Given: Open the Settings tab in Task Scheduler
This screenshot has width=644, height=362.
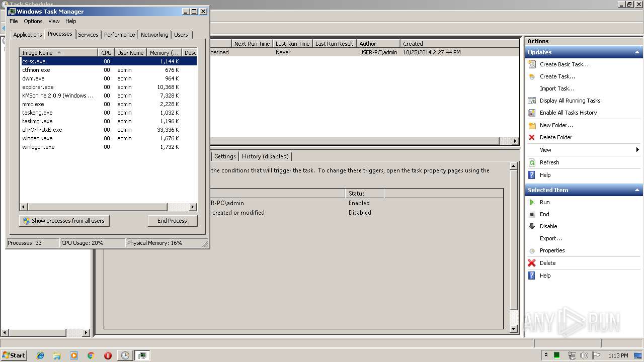Looking at the screenshot, I should tap(225, 156).
